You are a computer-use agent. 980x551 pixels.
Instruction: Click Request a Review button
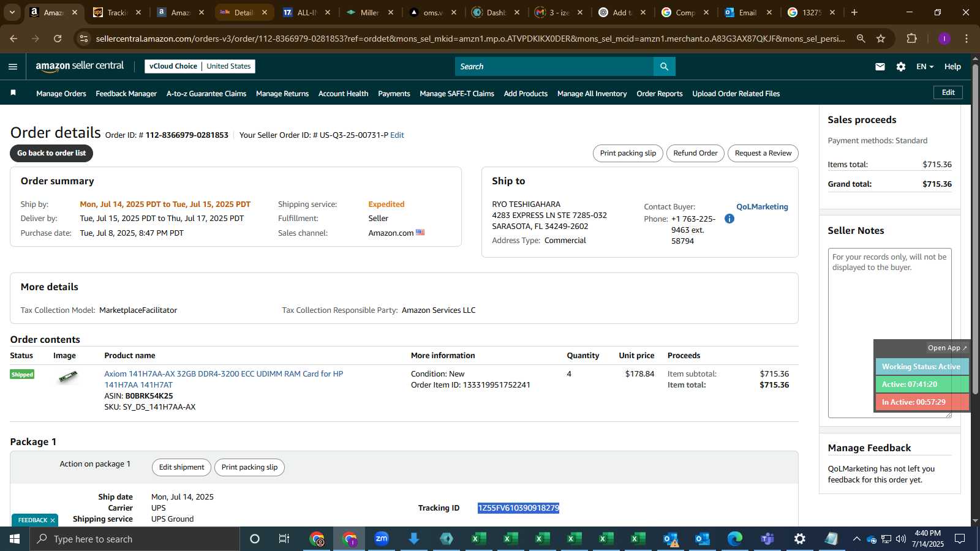pos(763,153)
